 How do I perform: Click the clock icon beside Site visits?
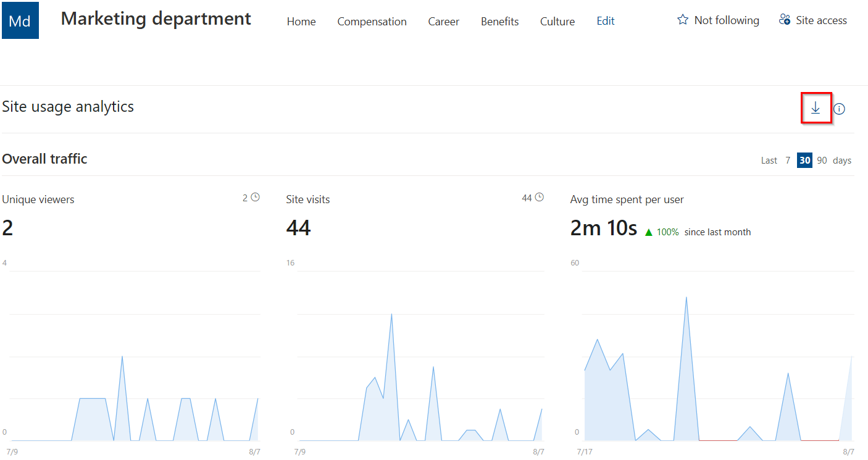pyautogui.click(x=540, y=196)
